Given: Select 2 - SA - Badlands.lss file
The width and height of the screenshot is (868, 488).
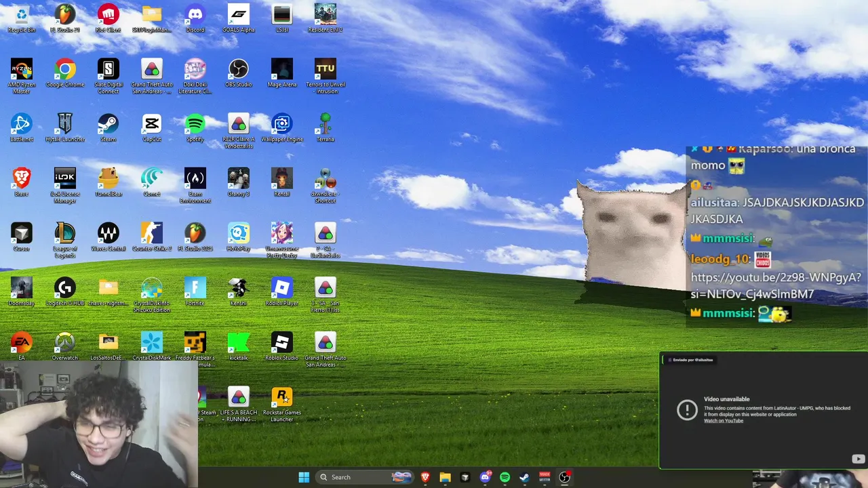Looking at the screenshot, I should point(325,240).
